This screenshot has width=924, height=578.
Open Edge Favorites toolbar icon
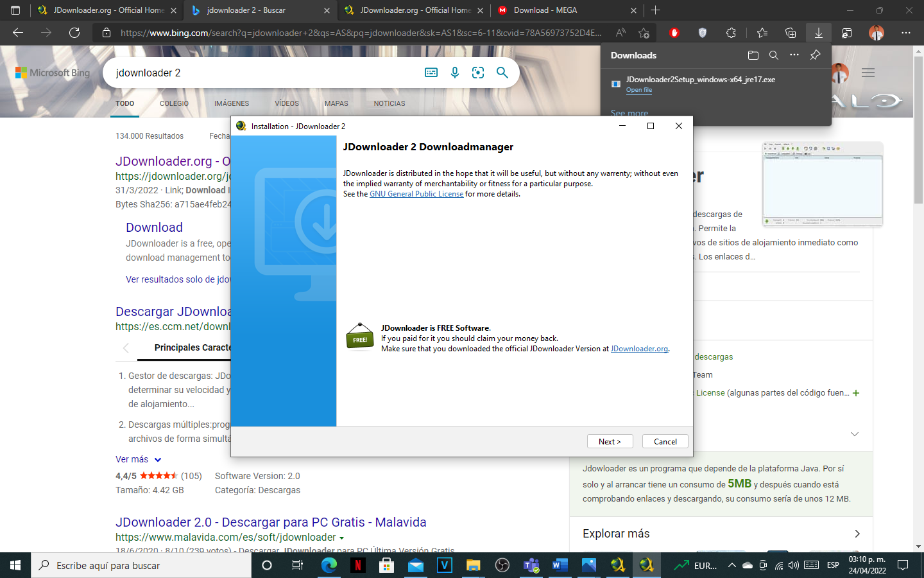point(762,33)
